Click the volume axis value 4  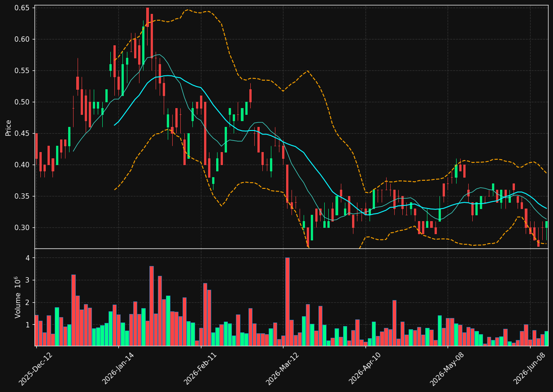click(27, 258)
